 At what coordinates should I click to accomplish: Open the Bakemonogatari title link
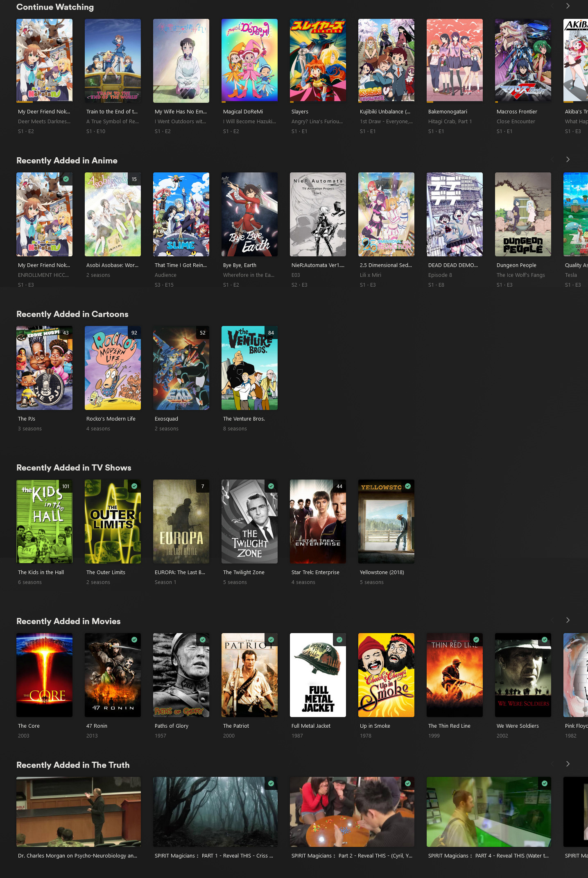[x=447, y=112]
